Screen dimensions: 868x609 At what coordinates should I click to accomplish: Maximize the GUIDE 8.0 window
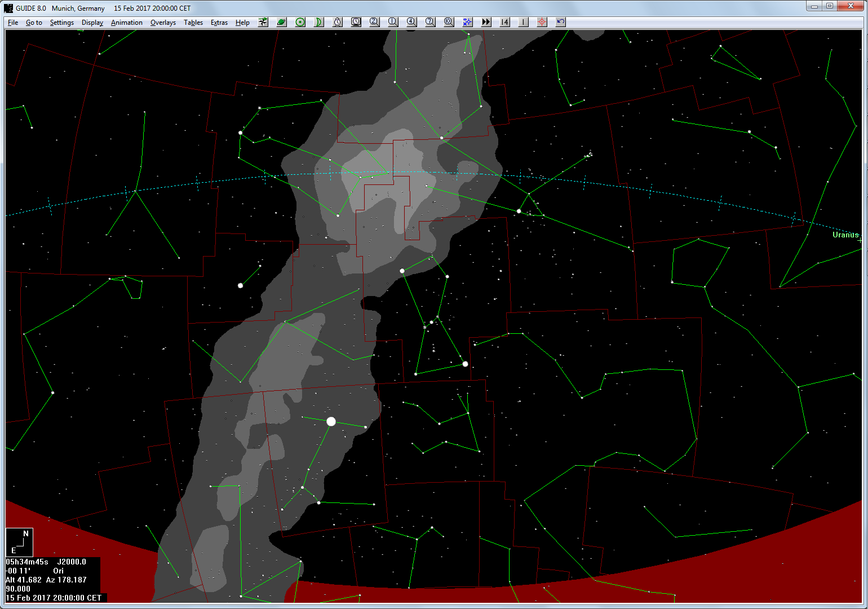coord(830,6)
